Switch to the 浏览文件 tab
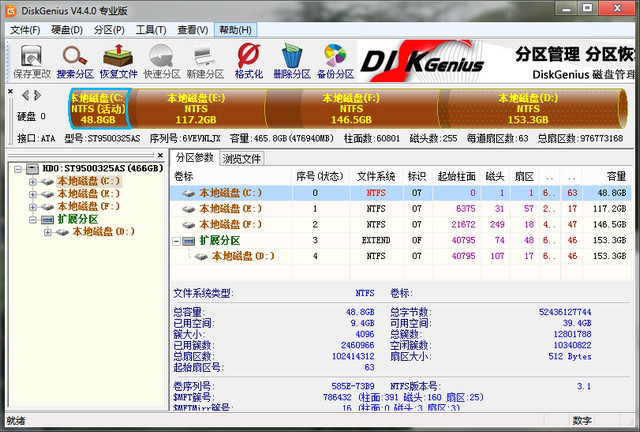The width and height of the screenshot is (640, 432). [x=242, y=158]
